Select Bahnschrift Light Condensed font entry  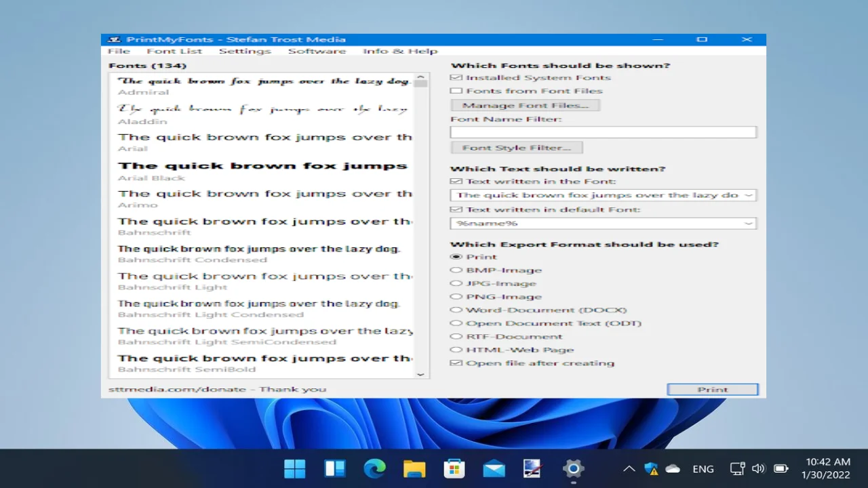[x=260, y=308]
